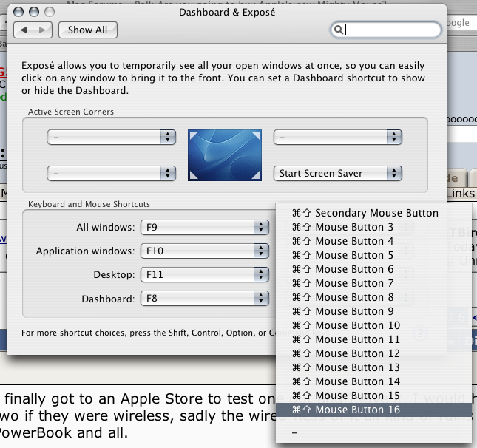The image size is (477, 448).
Task: Click the magnifying glass search icon
Action: click(x=338, y=30)
